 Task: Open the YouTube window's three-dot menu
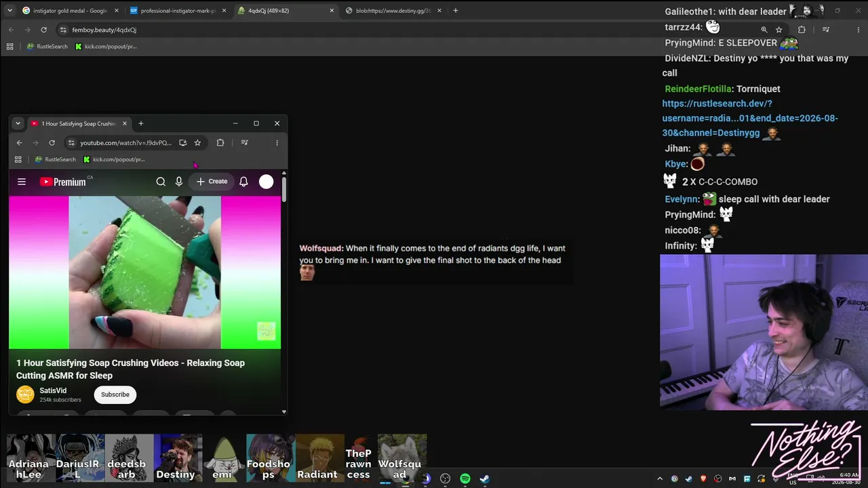point(277,143)
